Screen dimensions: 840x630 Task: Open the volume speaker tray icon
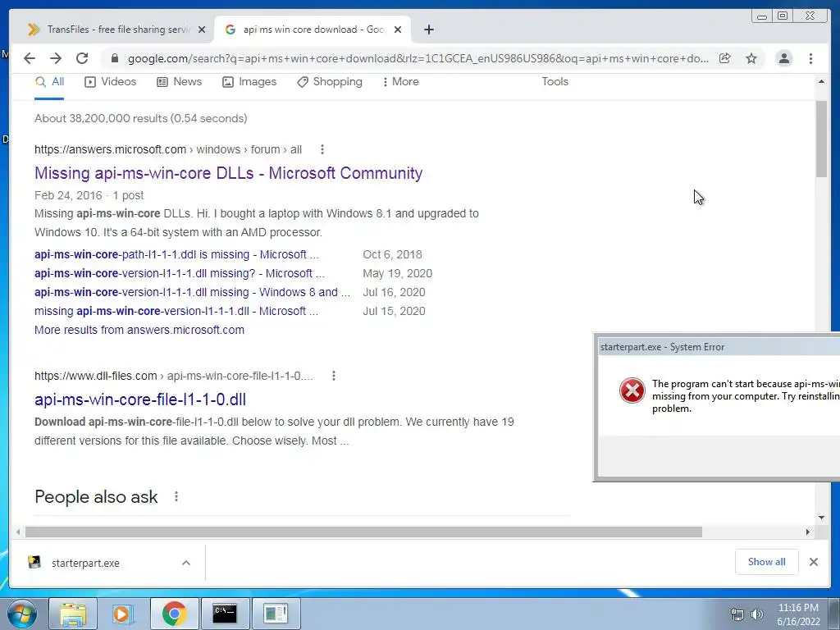click(756, 614)
